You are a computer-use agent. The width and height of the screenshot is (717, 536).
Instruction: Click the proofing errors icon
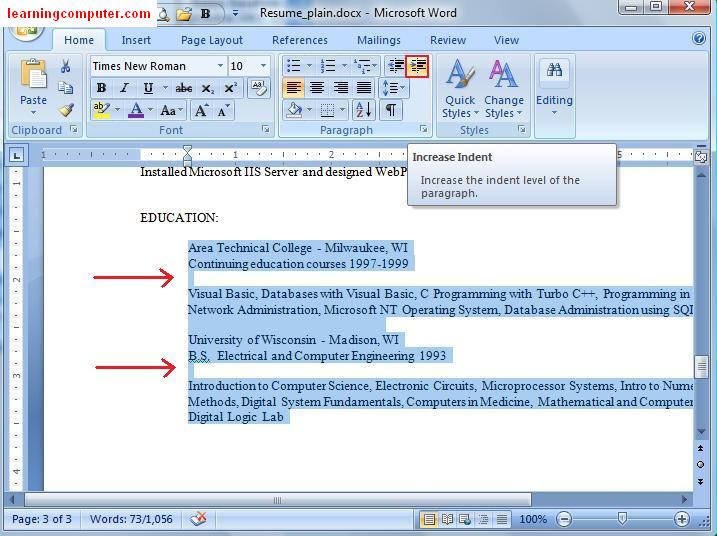[198, 519]
